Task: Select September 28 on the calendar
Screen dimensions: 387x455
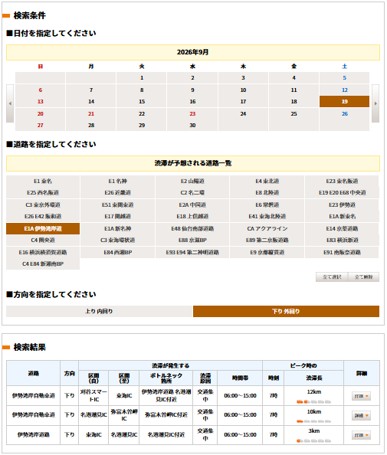Action: point(91,125)
